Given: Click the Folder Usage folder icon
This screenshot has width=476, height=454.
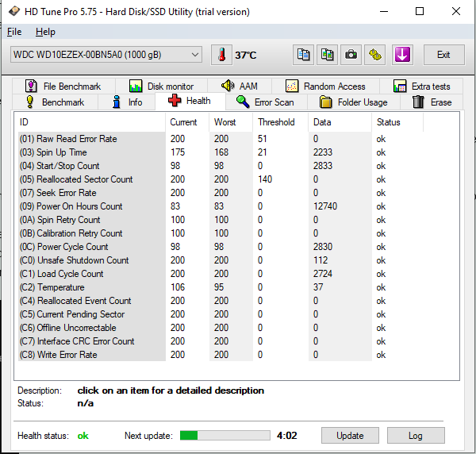Looking at the screenshot, I should pyautogui.click(x=326, y=102).
